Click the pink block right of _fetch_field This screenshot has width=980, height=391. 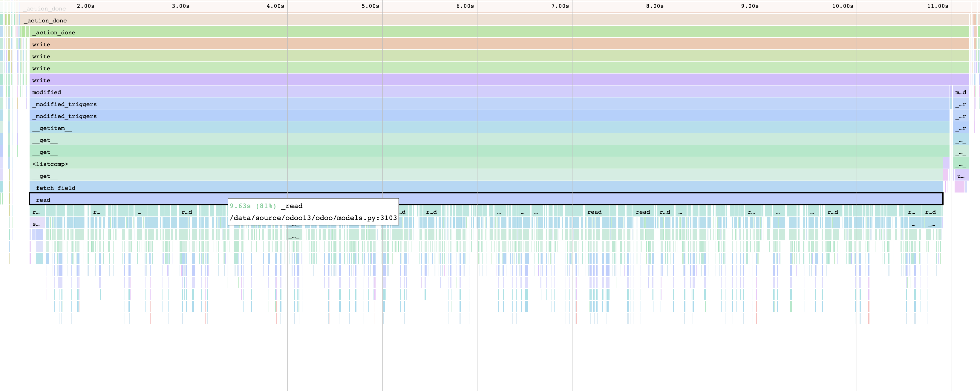[959, 187]
